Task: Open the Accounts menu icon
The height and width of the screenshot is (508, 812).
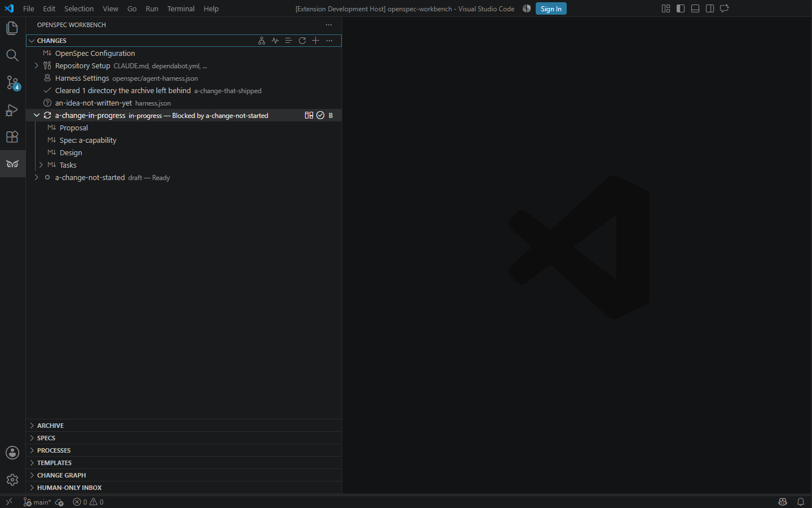Action: (x=12, y=453)
